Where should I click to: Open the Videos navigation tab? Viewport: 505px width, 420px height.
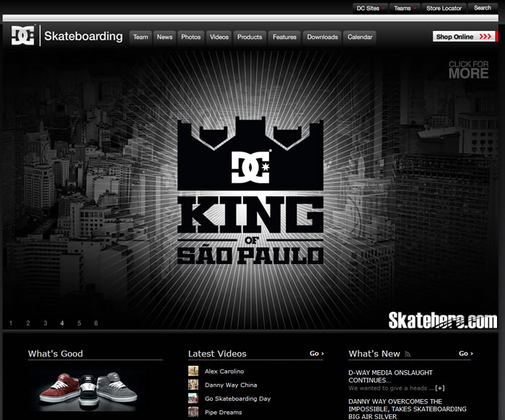(x=219, y=37)
